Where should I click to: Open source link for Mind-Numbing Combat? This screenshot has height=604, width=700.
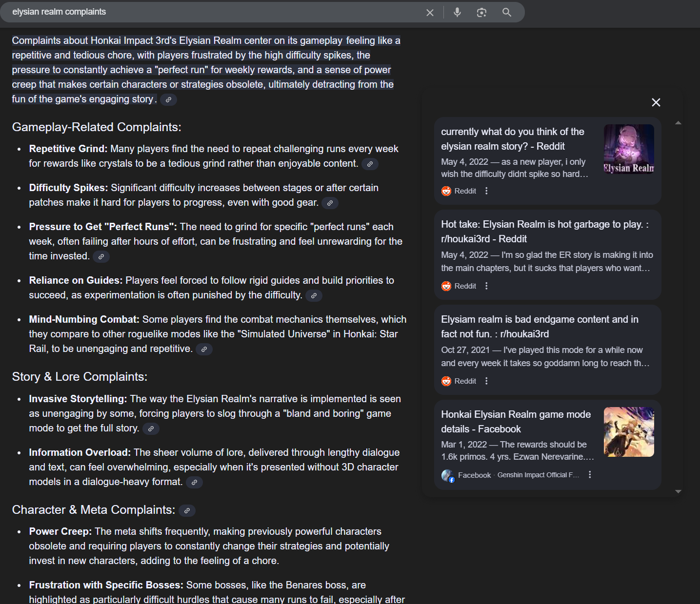204,349
